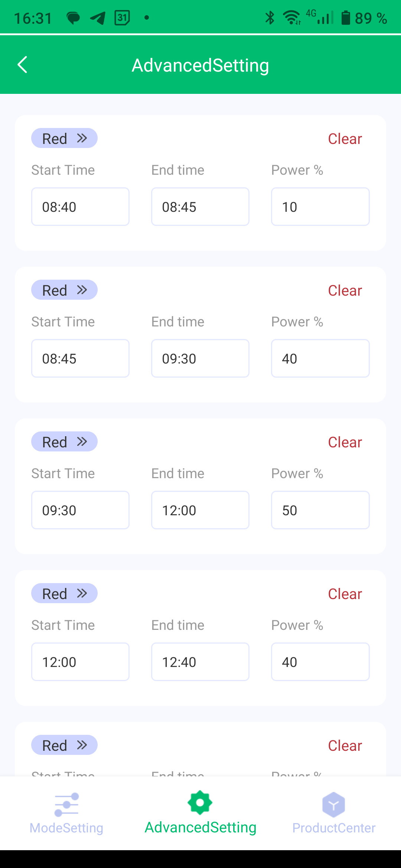The image size is (401, 868).
Task: Edit end time field showing 12:40
Action: click(200, 662)
